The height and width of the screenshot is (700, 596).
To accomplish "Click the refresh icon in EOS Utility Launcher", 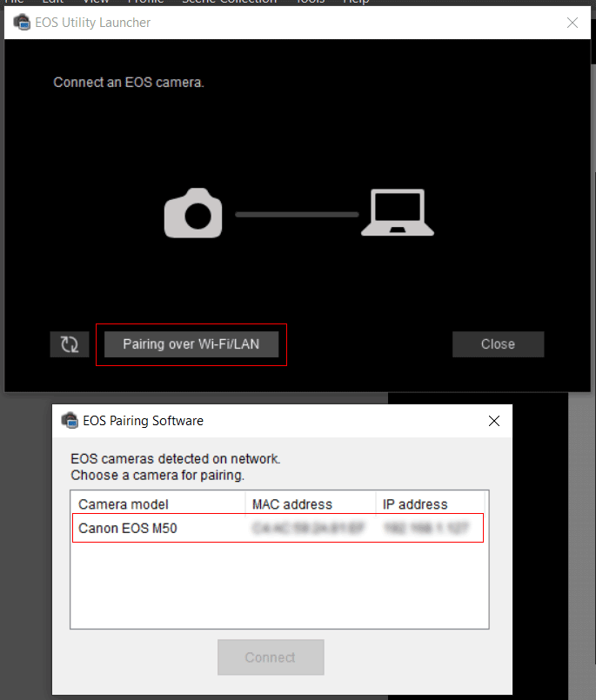I will pos(70,344).
